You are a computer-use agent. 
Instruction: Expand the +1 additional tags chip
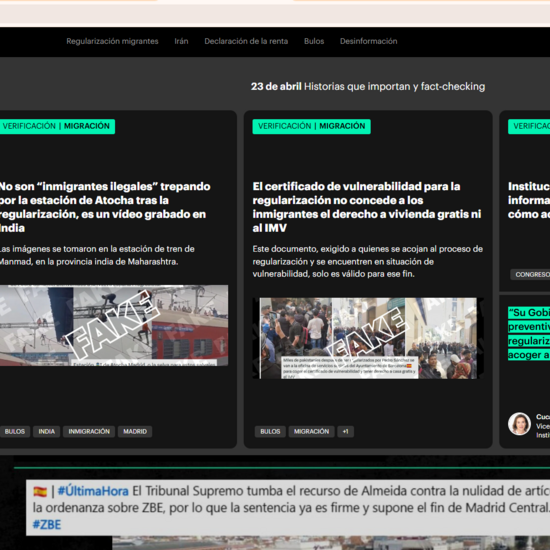(346, 431)
